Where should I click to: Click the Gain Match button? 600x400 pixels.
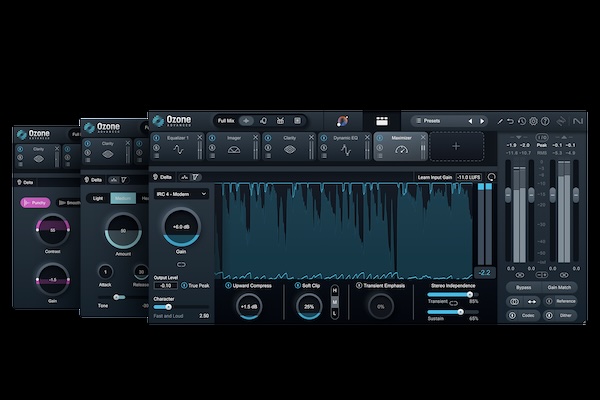[559, 287]
